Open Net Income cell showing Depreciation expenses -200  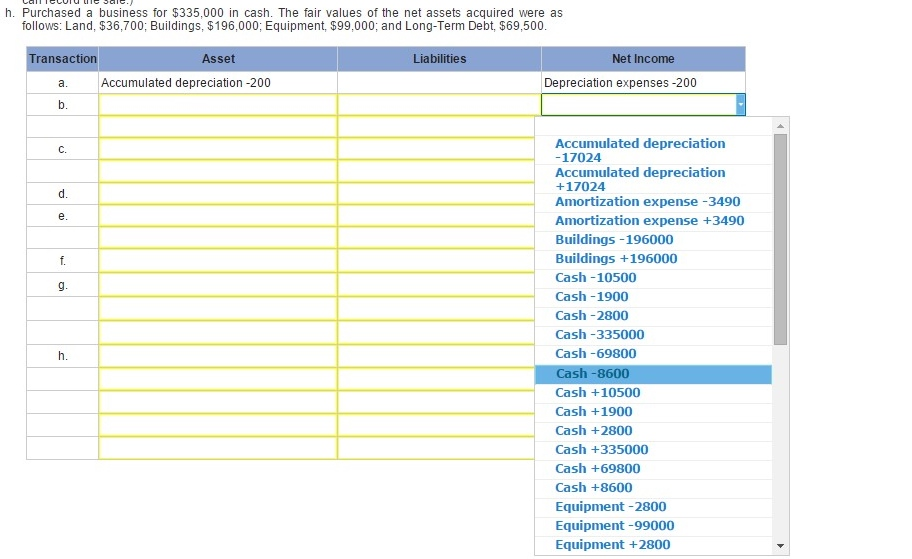[x=642, y=83]
